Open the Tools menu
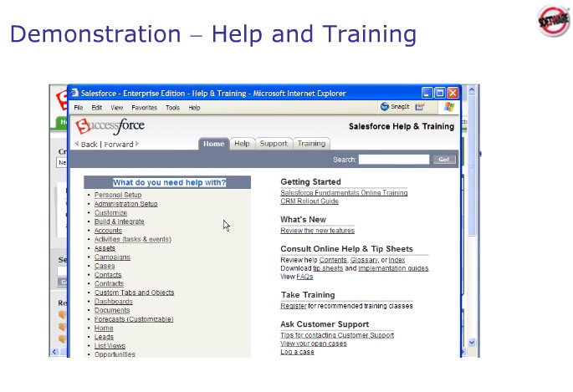 coord(172,108)
